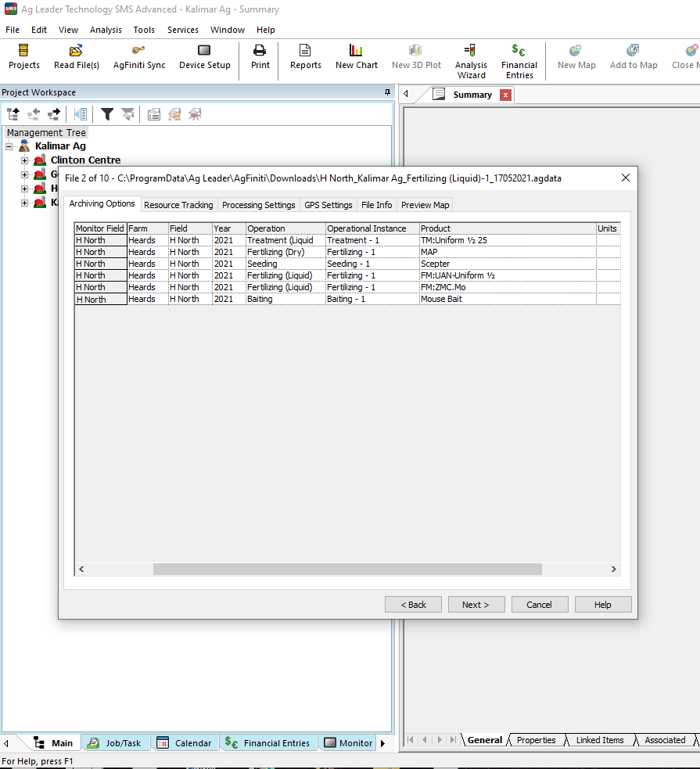Click the Fertilizing (Dry) operation cell
Screen dimensions: 700x769
pos(285,252)
